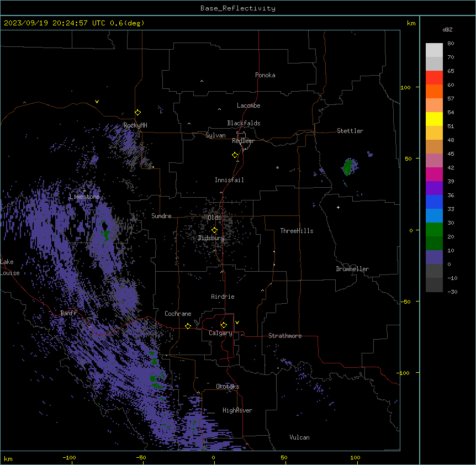Image resolution: width=476 pixels, height=465 pixels.
Task: Select the Innisfail label
Action: click(229, 180)
